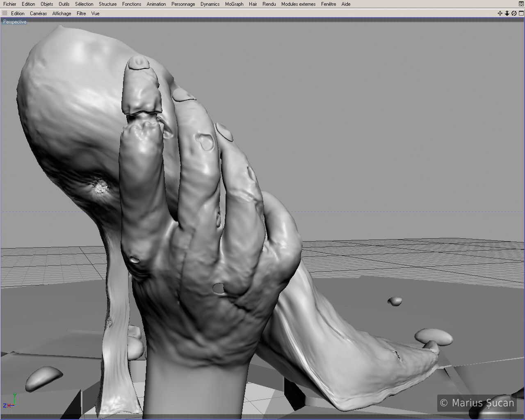Expand the Modules externes menu
This screenshot has height=420, width=525.
pos(298,4)
